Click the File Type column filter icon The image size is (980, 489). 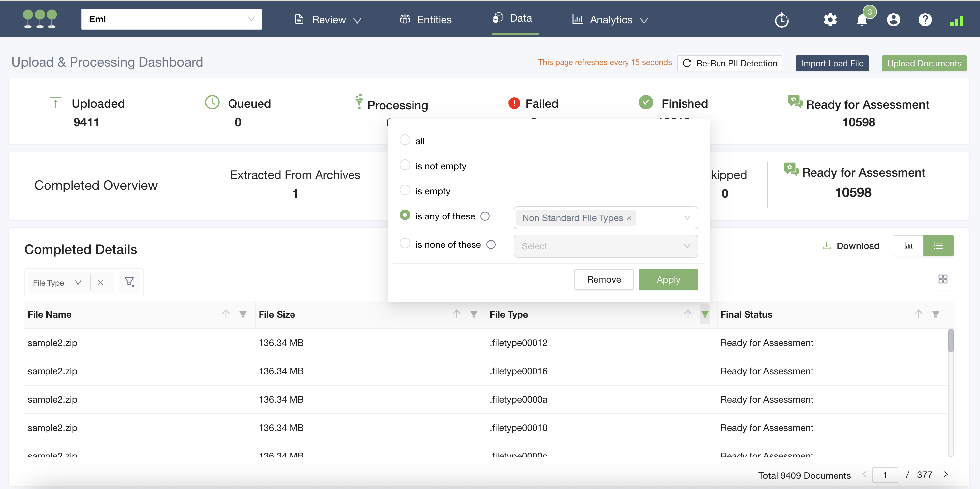click(x=705, y=314)
